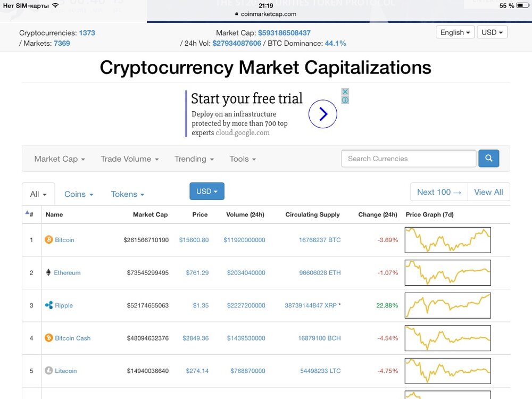Click the total Market Cap value link

point(284,33)
